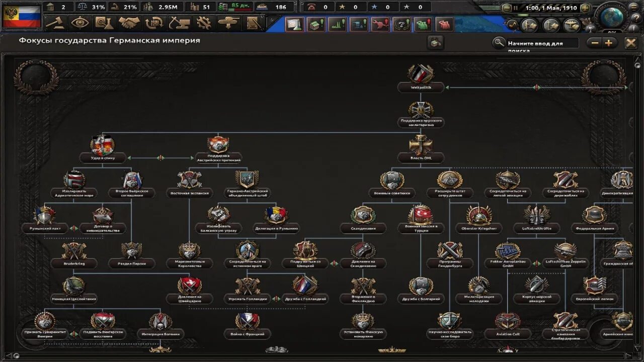Screen dimensions: 644x362
Task: Select the Aviation Cult focus
Action: point(508,325)
